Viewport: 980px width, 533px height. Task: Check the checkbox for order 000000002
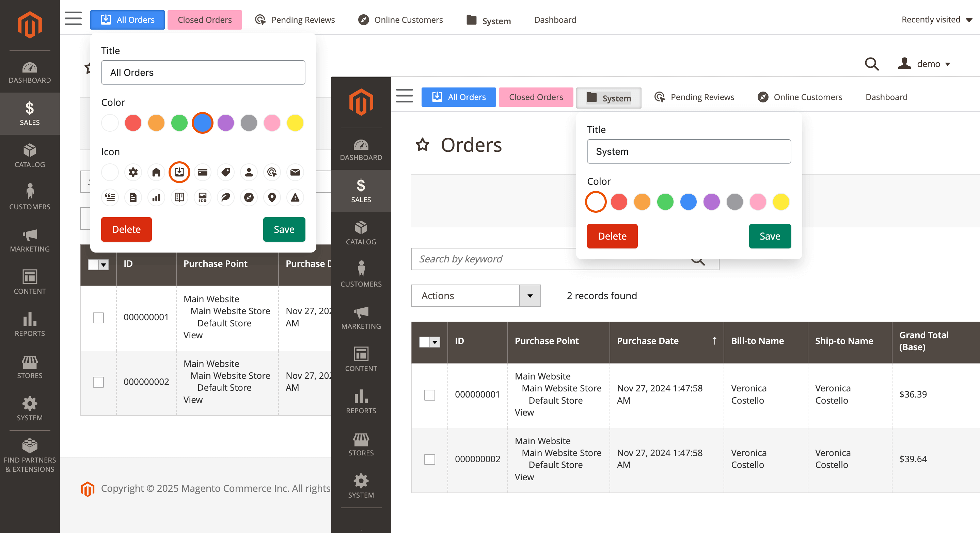click(x=429, y=459)
